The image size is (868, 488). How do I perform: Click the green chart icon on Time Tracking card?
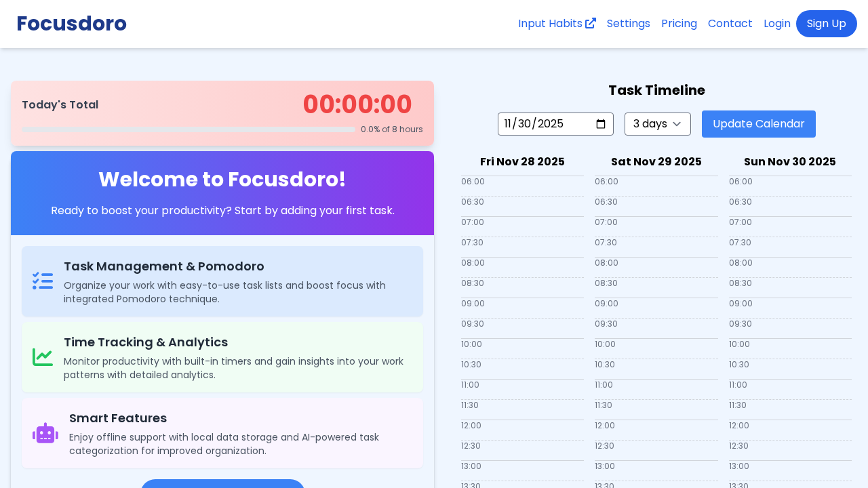tap(43, 357)
